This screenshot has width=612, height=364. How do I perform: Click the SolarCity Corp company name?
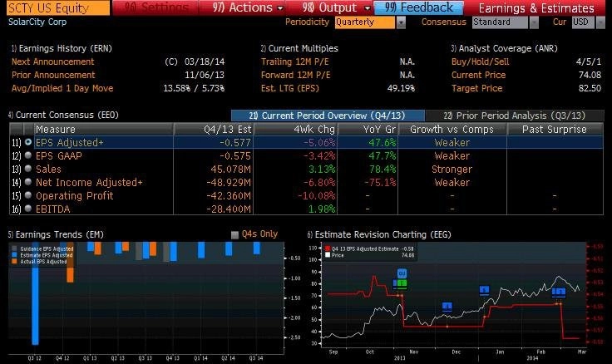[x=37, y=22]
